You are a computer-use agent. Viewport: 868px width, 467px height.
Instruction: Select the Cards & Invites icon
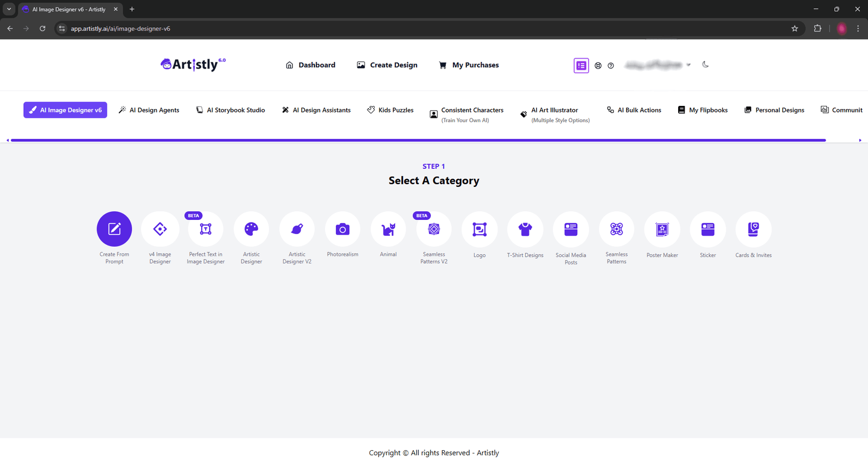point(753,229)
